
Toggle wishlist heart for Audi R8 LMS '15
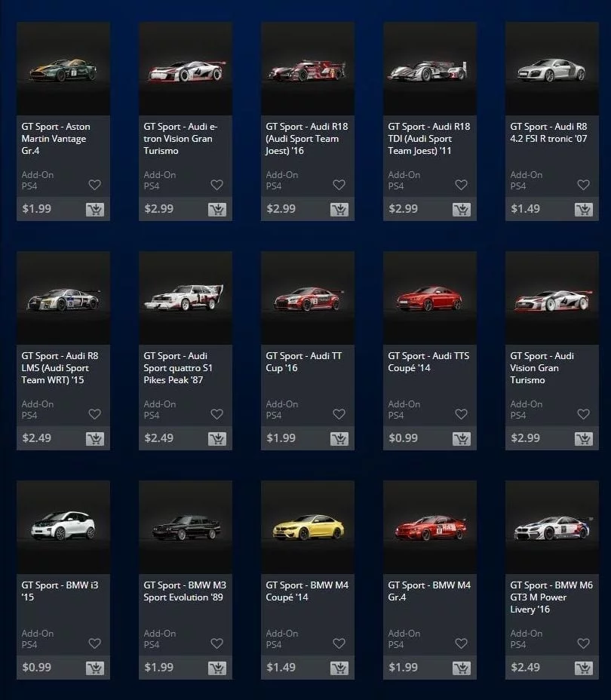coord(94,414)
